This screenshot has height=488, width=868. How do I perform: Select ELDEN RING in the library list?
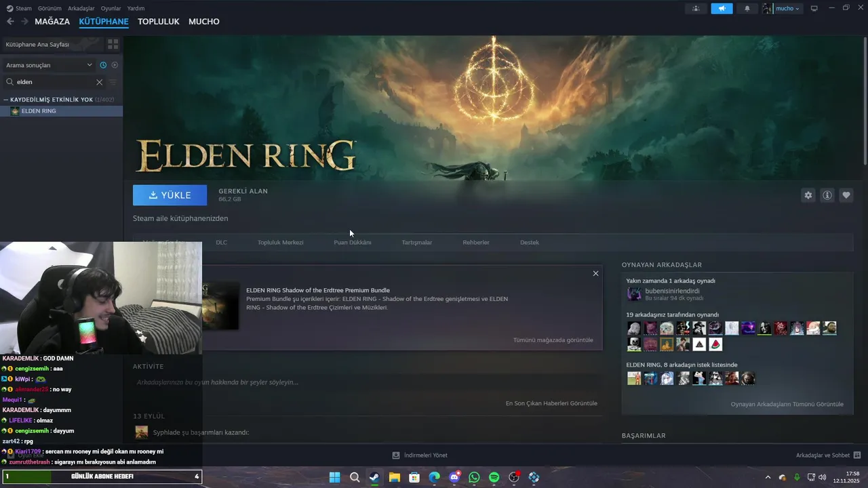(x=61, y=111)
